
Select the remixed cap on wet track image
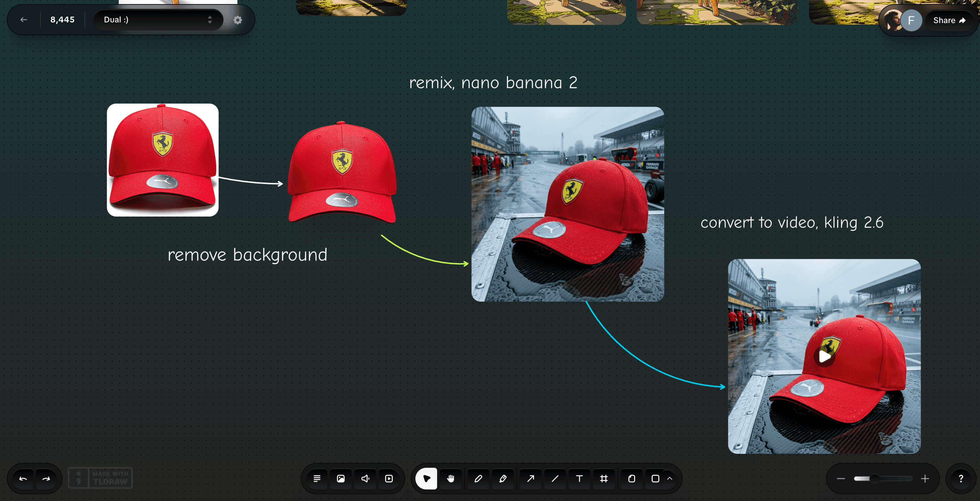(568, 204)
